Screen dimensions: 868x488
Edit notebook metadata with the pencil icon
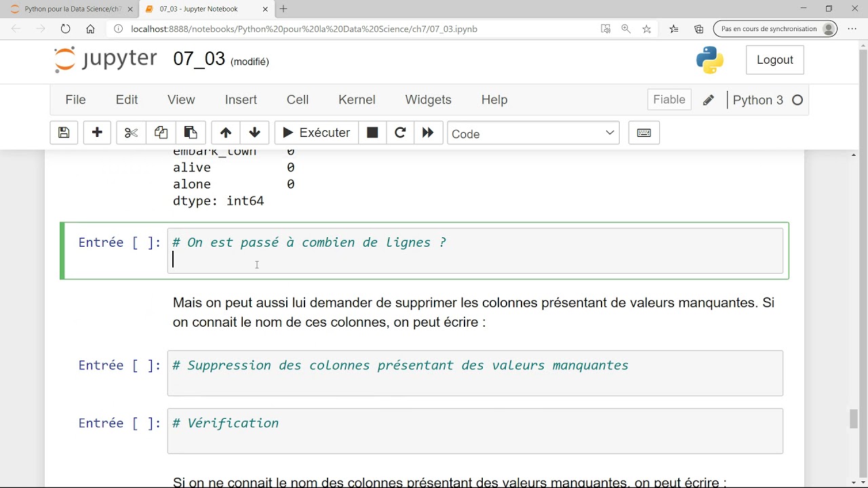pyautogui.click(x=708, y=100)
